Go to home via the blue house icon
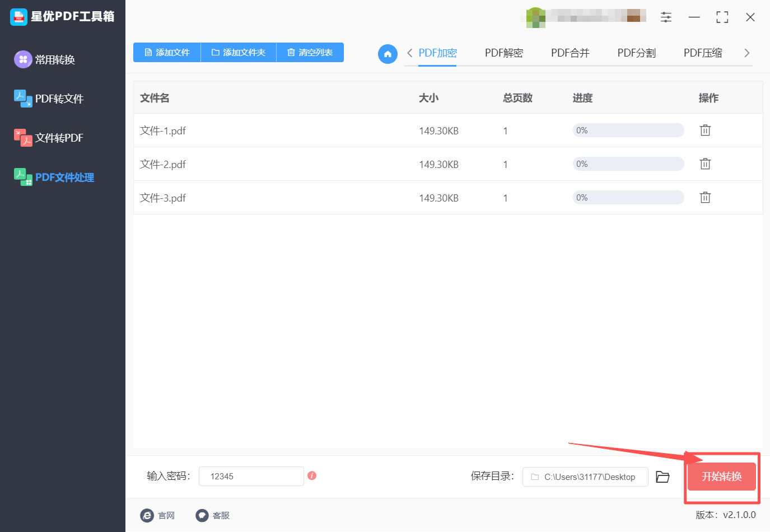770x532 pixels. pyautogui.click(x=388, y=54)
